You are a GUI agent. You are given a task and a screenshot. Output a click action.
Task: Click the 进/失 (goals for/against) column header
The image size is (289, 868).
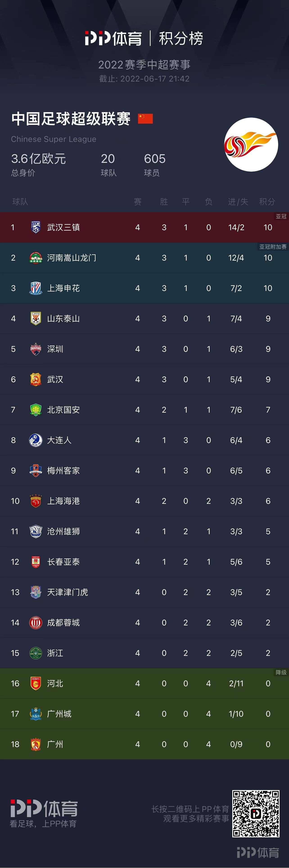[238, 202]
